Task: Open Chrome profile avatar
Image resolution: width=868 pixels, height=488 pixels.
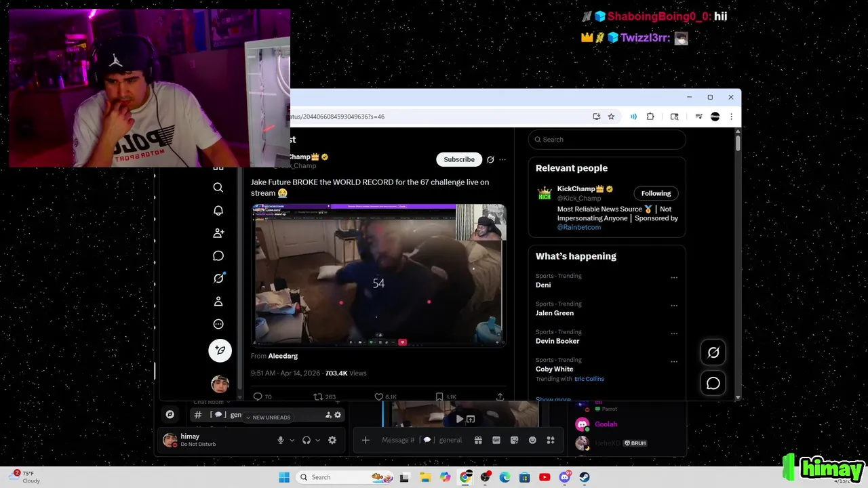Action: (715, 117)
